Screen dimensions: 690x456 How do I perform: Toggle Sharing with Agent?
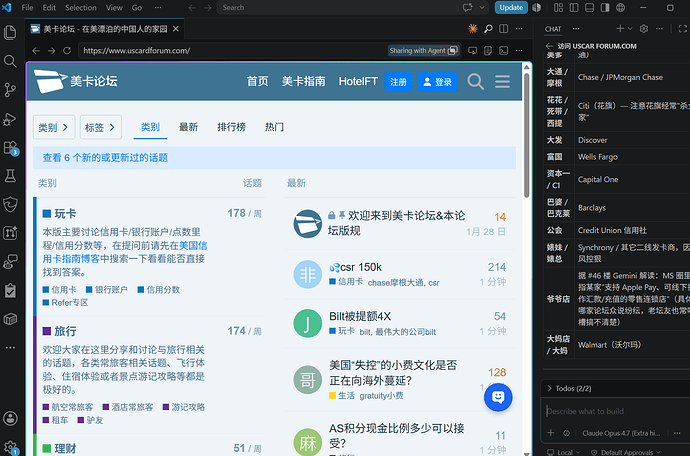(x=423, y=51)
